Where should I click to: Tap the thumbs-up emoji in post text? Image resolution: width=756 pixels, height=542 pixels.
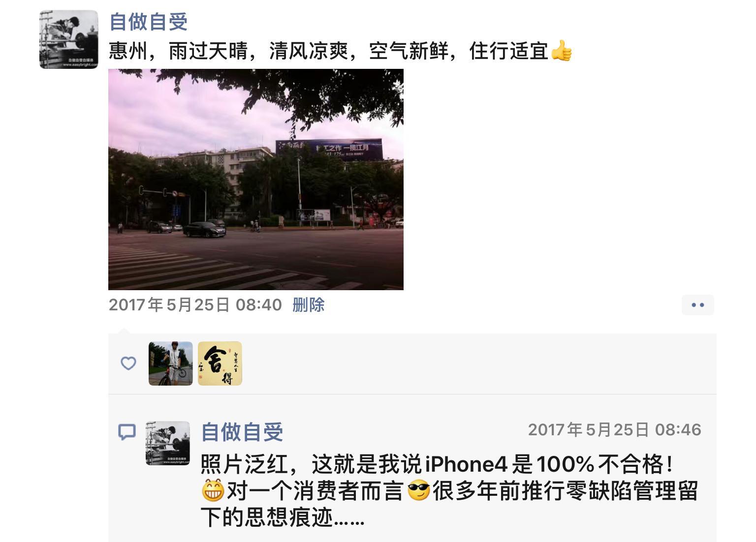tap(561, 51)
